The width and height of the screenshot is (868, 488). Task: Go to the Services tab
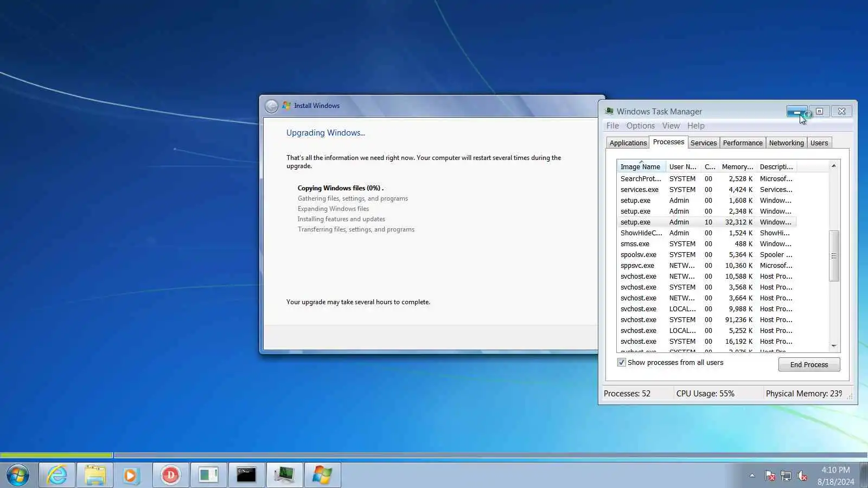tap(704, 143)
